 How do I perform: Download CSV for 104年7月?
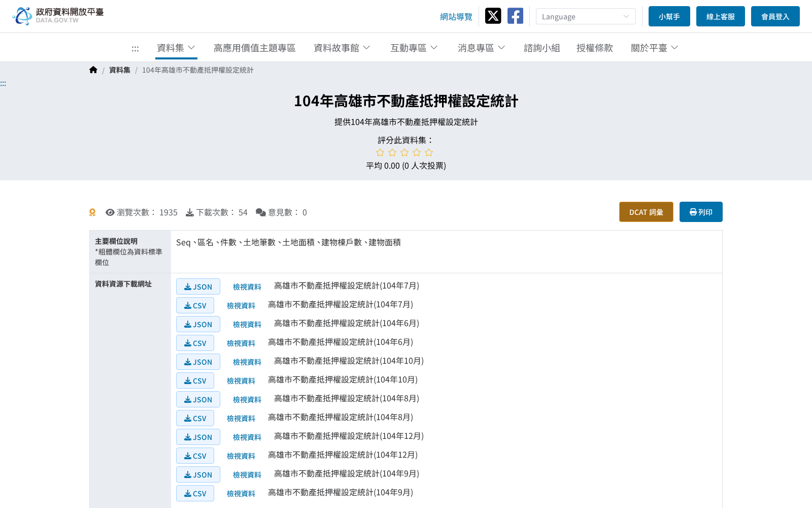195,305
